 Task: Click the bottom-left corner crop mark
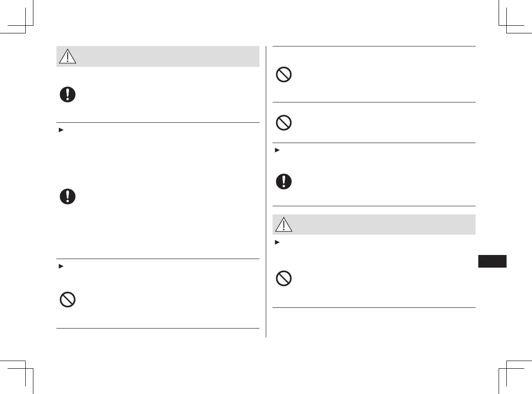coord(25,369)
